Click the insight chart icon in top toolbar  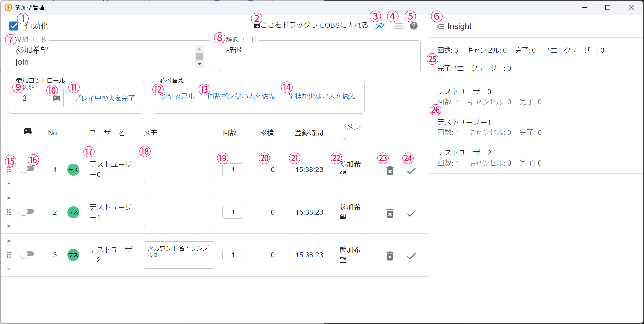[380, 26]
